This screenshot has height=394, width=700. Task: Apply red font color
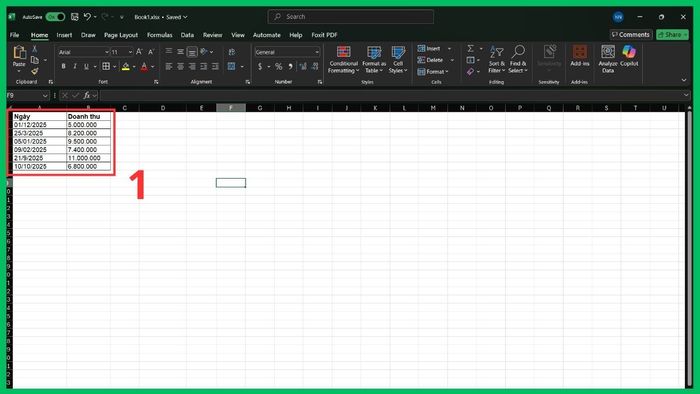pyautogui.click(x=144, y=66)
